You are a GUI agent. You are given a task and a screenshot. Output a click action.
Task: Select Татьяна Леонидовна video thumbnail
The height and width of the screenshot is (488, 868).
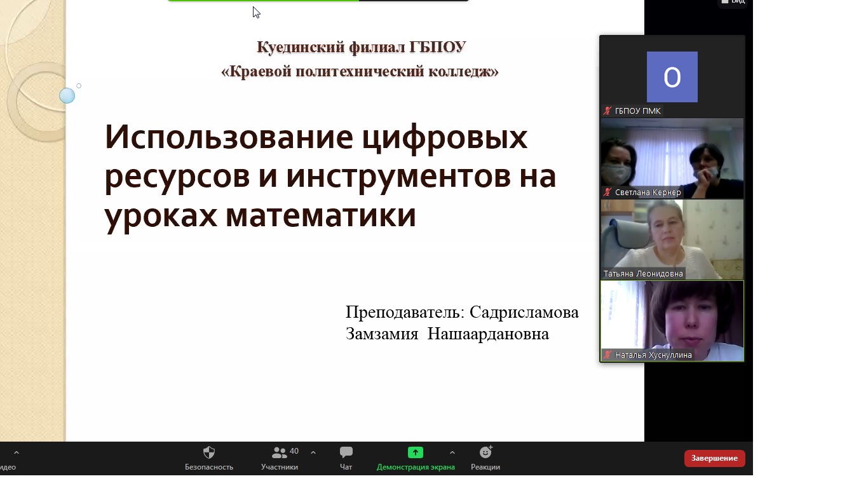[x=672, y=240]
